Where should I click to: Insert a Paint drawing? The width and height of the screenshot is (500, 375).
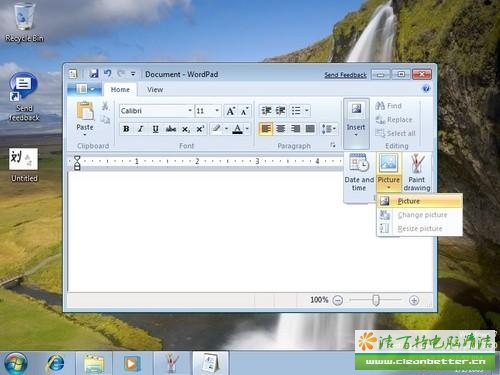point(417,173)
